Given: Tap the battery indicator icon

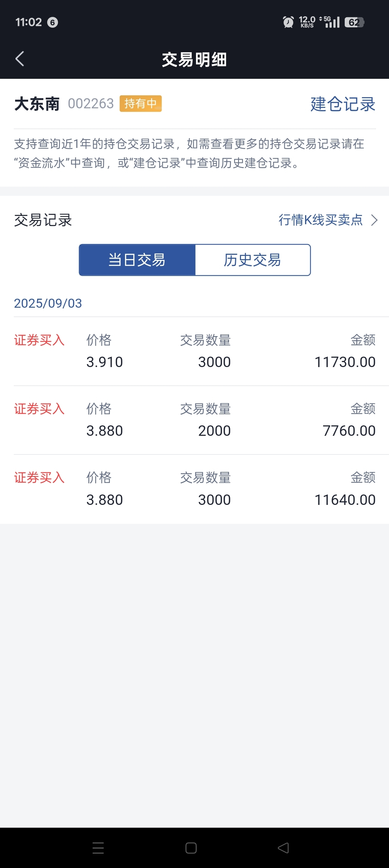Looking at the screenshot, I should click(354, 22).
